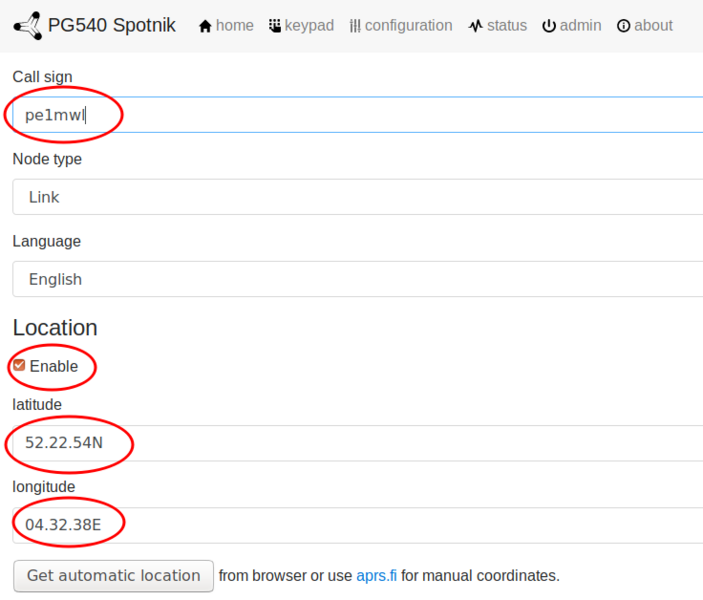Open the configuration menu text label

click(408, 26)
